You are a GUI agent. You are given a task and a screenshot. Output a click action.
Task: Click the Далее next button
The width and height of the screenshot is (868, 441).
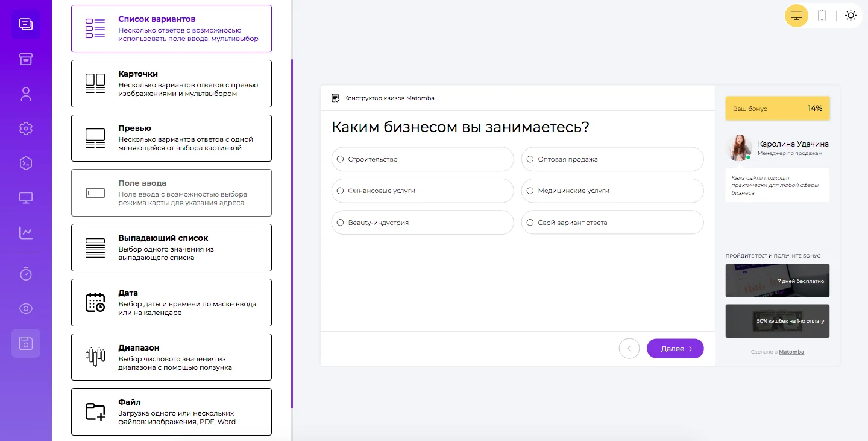675,349
